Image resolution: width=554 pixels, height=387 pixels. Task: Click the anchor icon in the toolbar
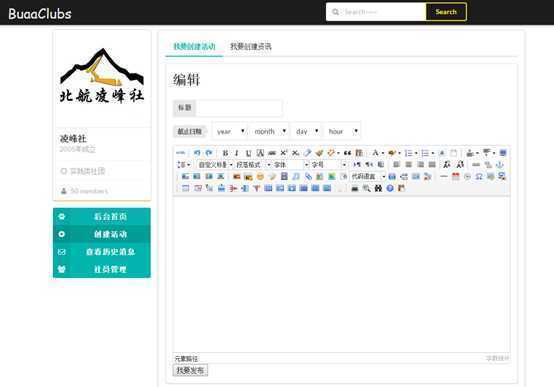point(500,165)
